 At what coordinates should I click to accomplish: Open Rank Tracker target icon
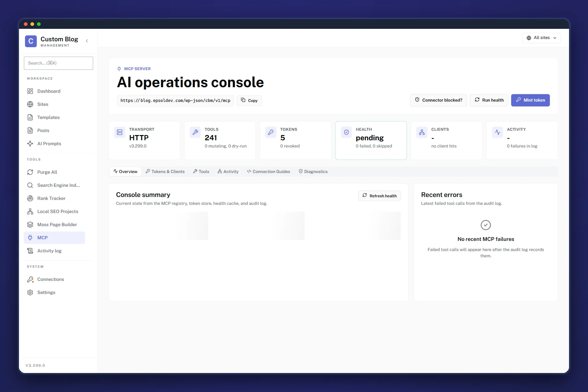30,198
